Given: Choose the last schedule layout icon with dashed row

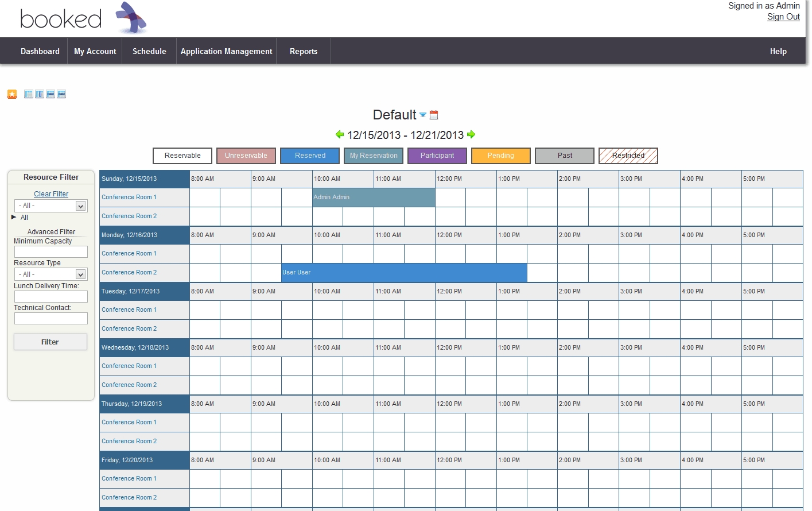Looking at the screenshot, I should tap(61, 94).
